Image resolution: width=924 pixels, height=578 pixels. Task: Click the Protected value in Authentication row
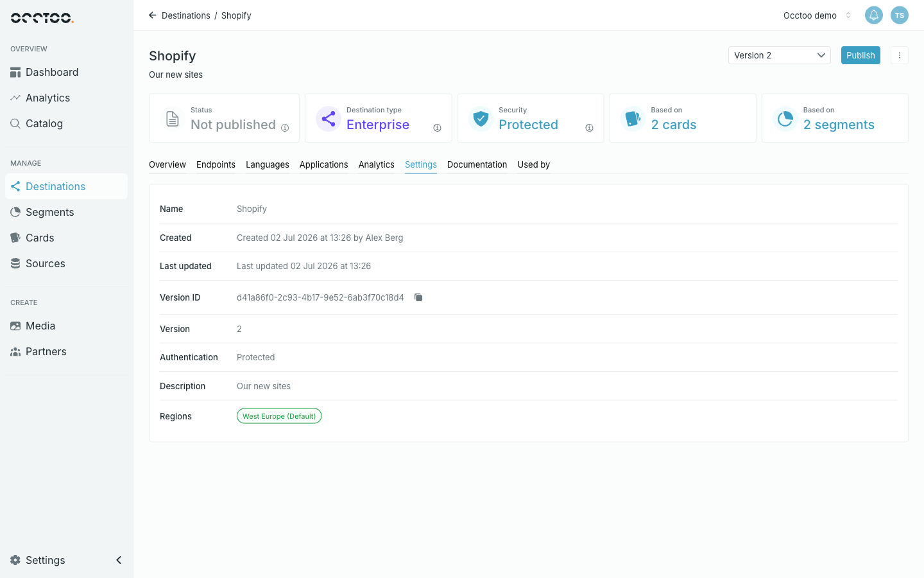coord(255,357)
